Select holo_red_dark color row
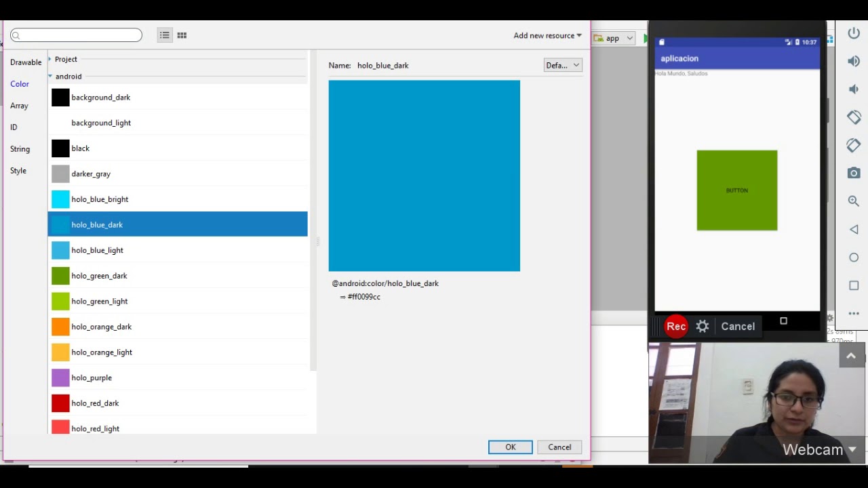Screen dimensions: 868x488 (x=178, y=403)
